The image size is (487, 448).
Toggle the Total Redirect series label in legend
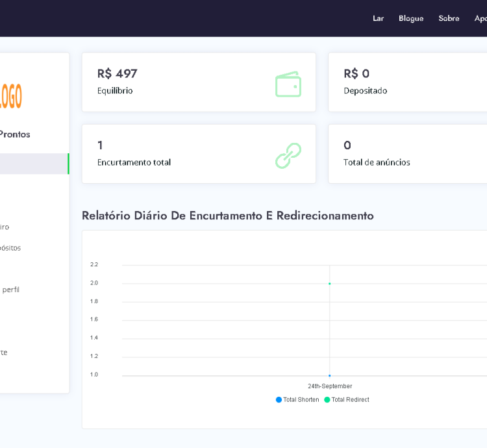point(350,400)
